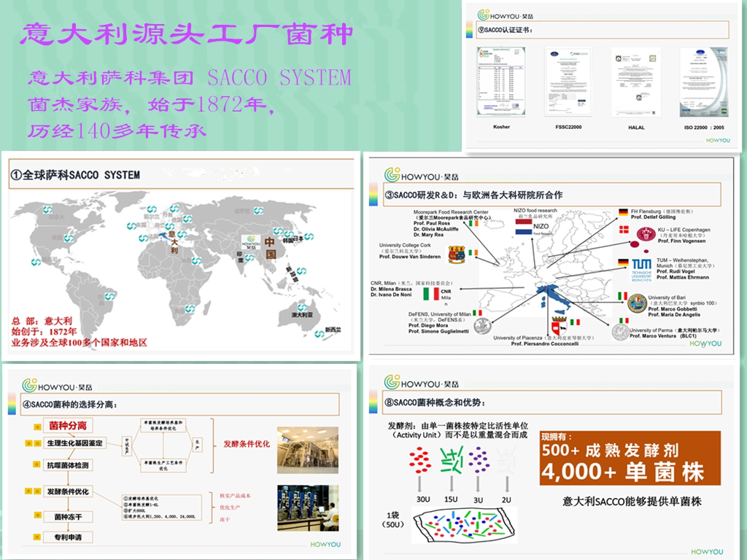Image resolution: width=747 pixels, height=560 pixels.
Task: Click the name Prof. Finn Vogensen
Action: [682, 241]
